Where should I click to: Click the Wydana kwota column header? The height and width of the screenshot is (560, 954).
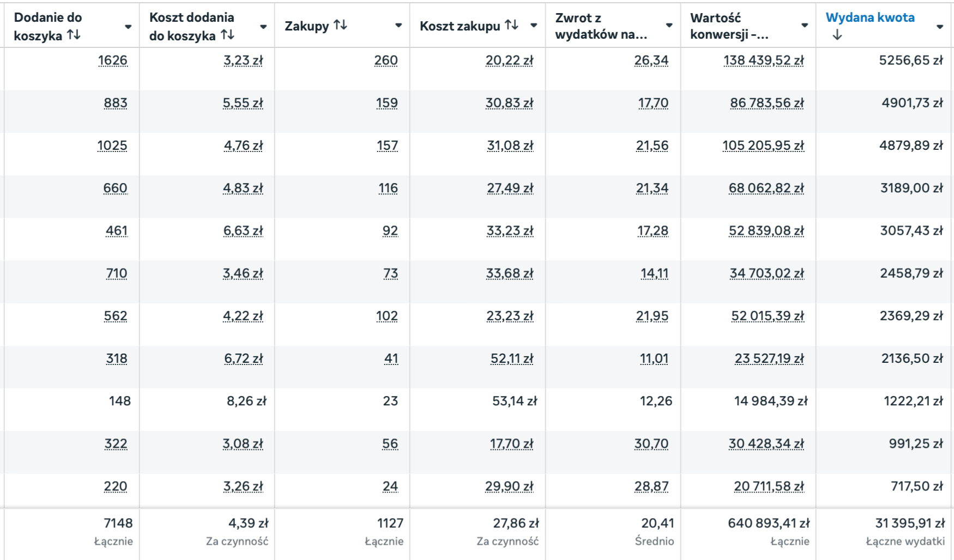870,17
